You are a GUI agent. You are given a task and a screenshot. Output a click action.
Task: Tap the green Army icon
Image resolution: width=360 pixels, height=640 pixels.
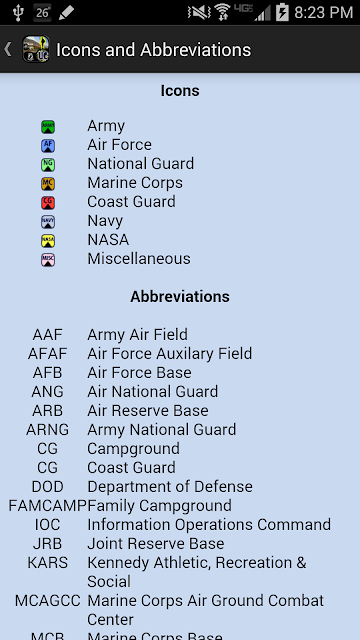pyautogui.click(x=48, y=127)
